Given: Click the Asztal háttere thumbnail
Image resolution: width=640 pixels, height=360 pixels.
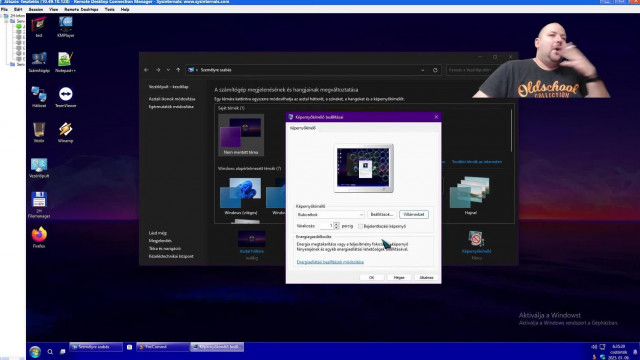Looking at the screenshot, I should click(x=251, y=239).
